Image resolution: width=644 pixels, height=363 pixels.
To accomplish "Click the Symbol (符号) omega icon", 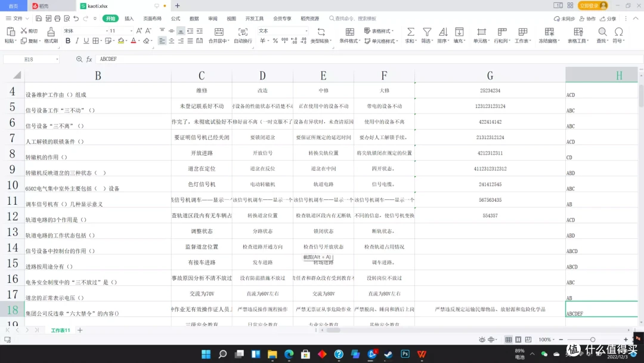I will [x=618, y=32].
